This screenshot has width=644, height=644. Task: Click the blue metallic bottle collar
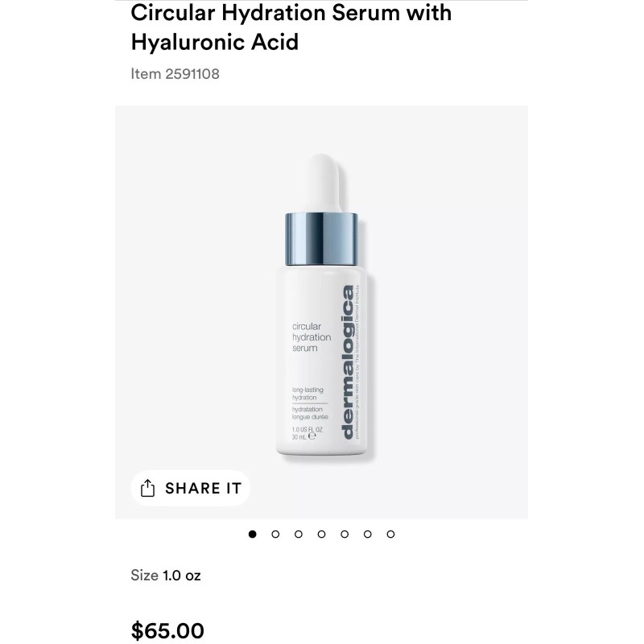tap(321, 239)
